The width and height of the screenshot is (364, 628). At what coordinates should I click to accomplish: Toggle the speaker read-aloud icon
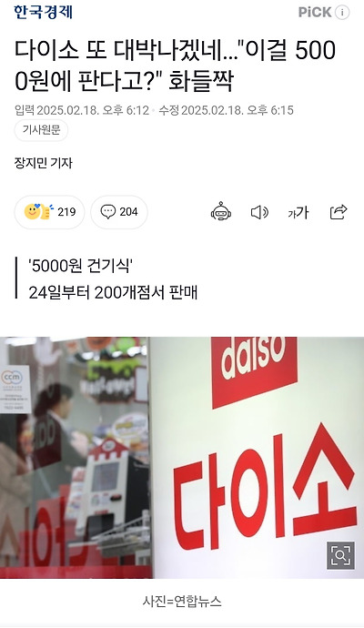[259, 212]
